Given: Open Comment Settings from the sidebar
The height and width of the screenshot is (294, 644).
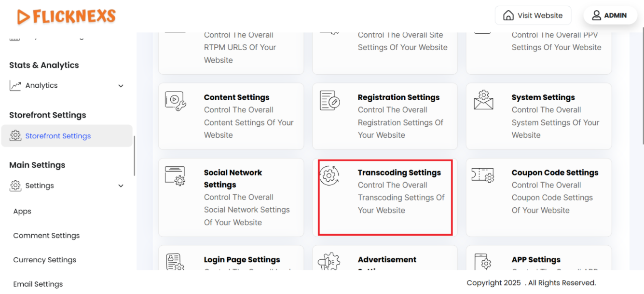Looking at the screenshot, I should click(x=46, y=236).
